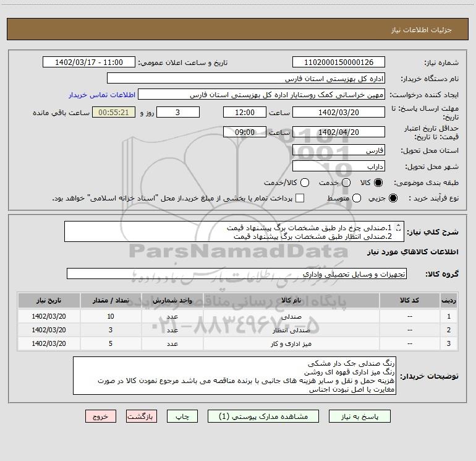The height and width of the screenshot is (461, 476).
Task: Click the delivery province field فارس
Action: (x=339, y=150)
